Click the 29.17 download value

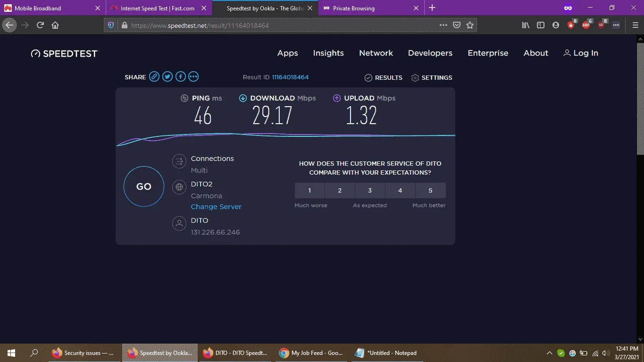coord(272,116)
